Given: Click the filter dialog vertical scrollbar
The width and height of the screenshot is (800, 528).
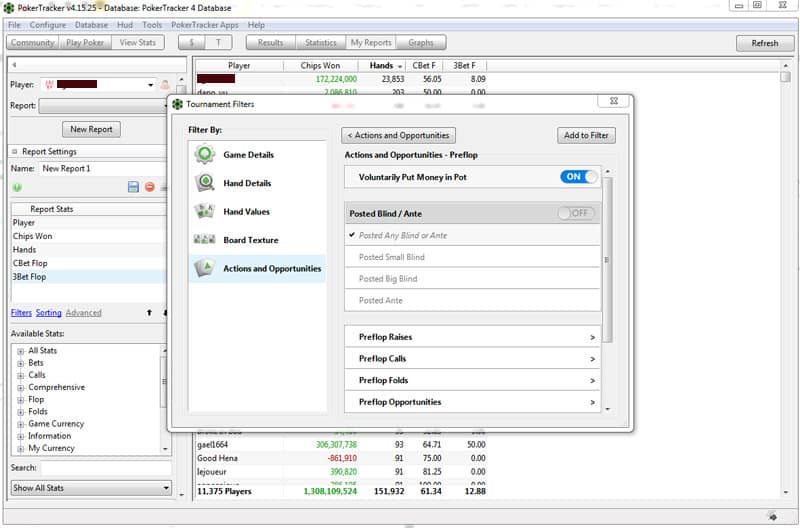Looking at the screenshot, I should point(607,260).
